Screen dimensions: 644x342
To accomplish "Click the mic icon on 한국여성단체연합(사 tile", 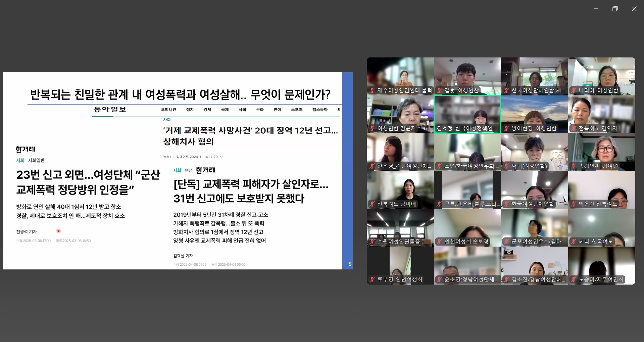I will [506, 90].
